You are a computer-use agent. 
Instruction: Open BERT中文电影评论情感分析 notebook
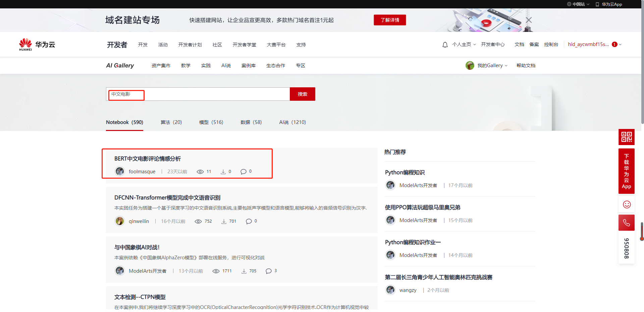[x=148, y=159]
